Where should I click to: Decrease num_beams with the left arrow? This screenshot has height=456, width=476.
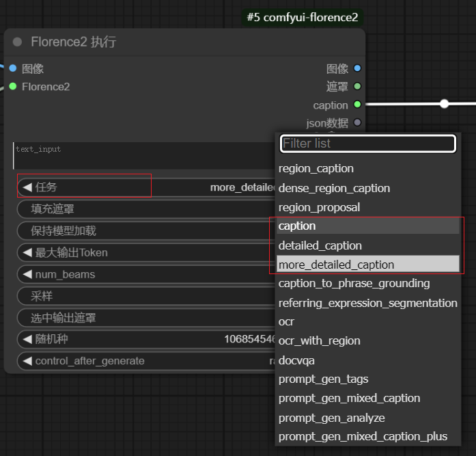(x=27, y=274)
